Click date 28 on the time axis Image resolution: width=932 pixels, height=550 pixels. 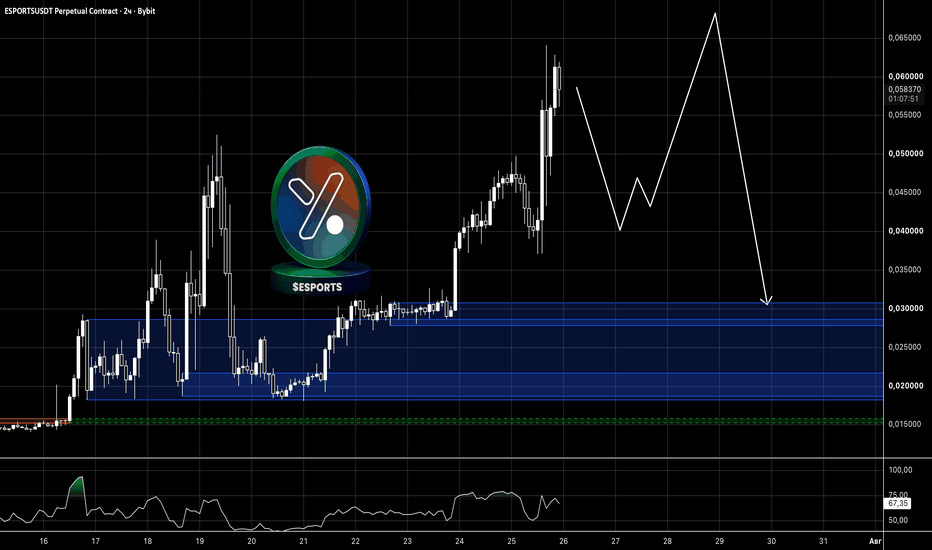click(667, 541)
